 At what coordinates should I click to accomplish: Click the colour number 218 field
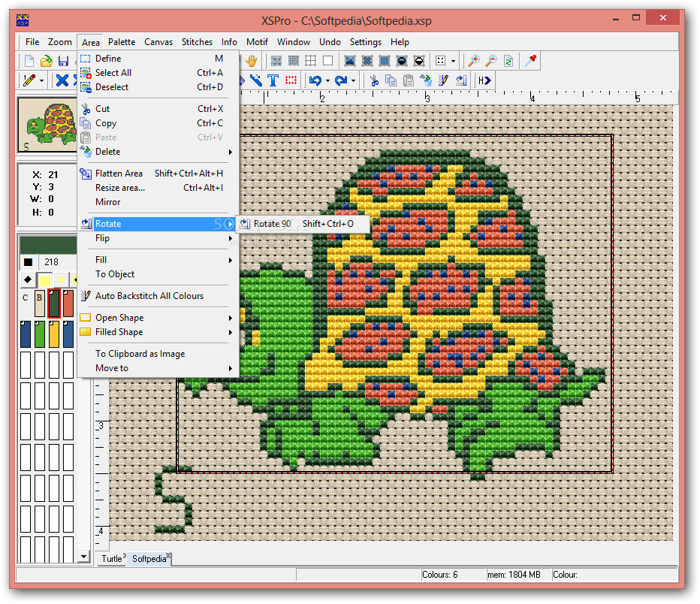[x=58, y=262]
